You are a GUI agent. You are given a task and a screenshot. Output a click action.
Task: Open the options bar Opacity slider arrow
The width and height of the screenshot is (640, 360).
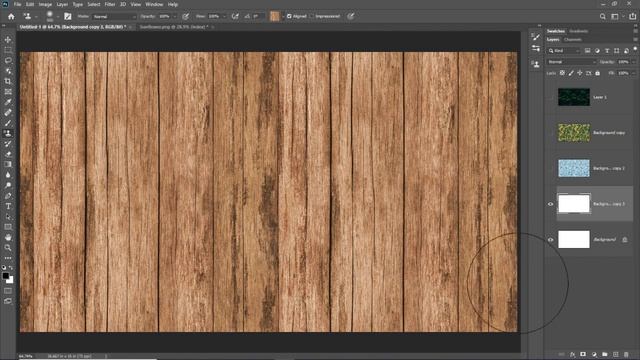point(174,17)
